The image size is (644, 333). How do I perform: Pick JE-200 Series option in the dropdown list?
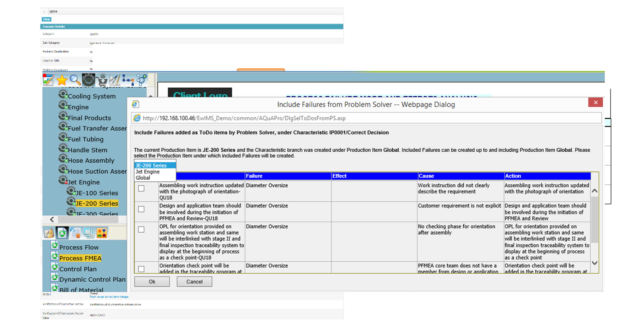tap(151, 165)
